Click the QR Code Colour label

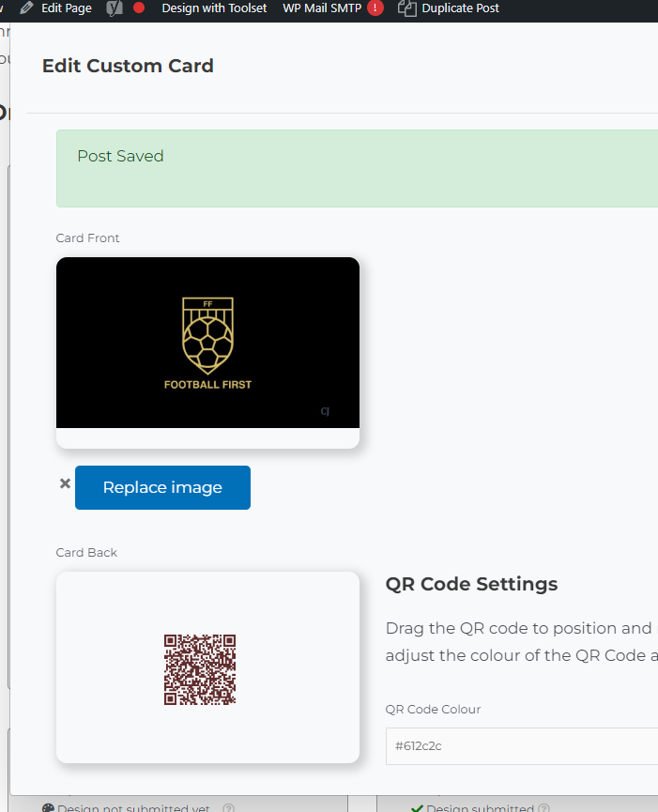click(433, 709)
